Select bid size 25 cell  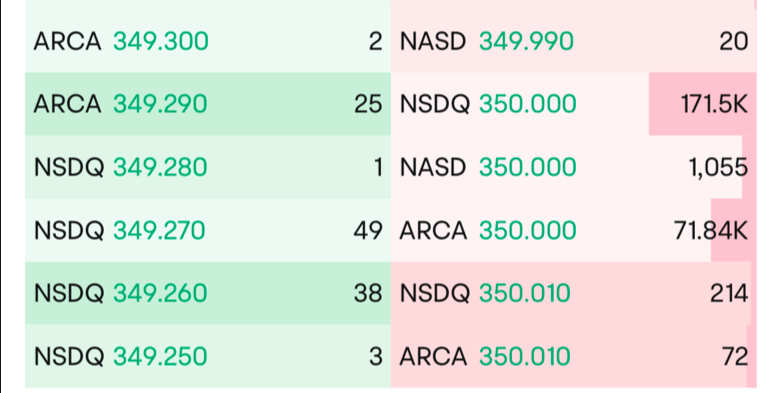pos(368,104)
